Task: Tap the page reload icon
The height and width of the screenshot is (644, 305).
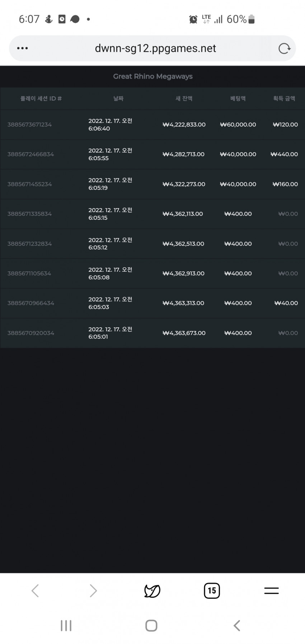Action: click(x=284, y=48)
